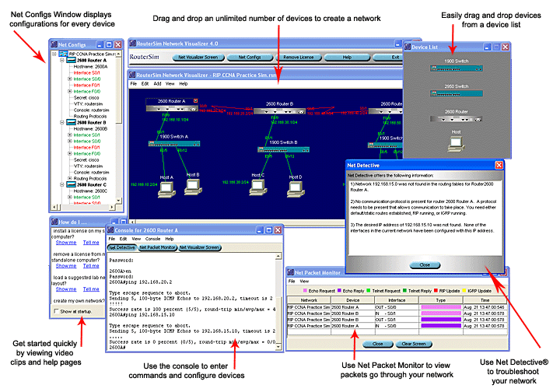560x392 pixels.
Task: Collapse the 2600 Router A tree node
Action: [x=62, y=61]
